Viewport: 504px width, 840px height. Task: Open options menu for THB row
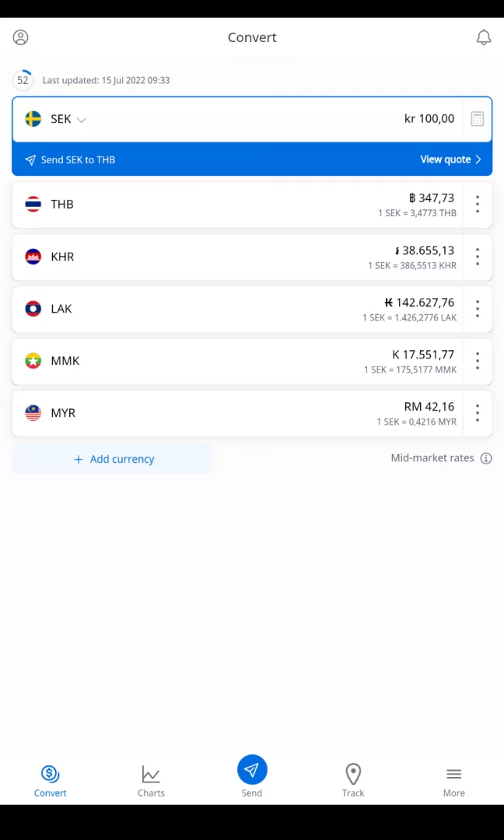click(x=478, y=205)
